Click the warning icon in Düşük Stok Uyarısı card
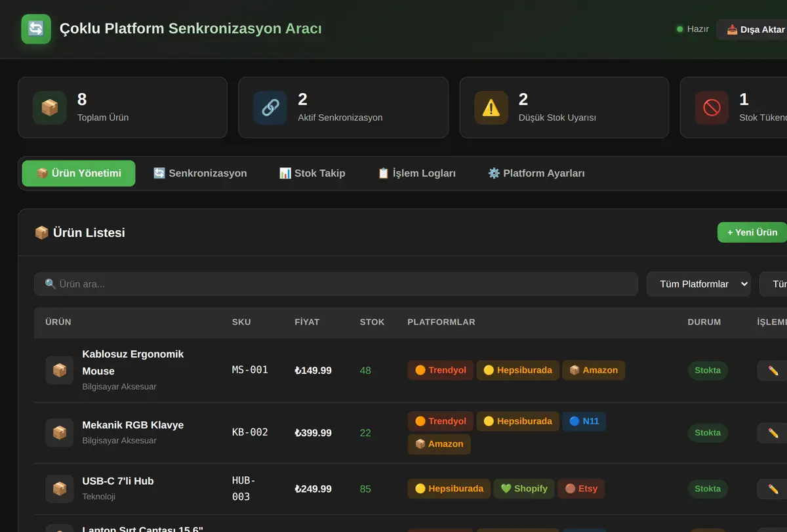787x532 pixels. (x=491, y=108)
